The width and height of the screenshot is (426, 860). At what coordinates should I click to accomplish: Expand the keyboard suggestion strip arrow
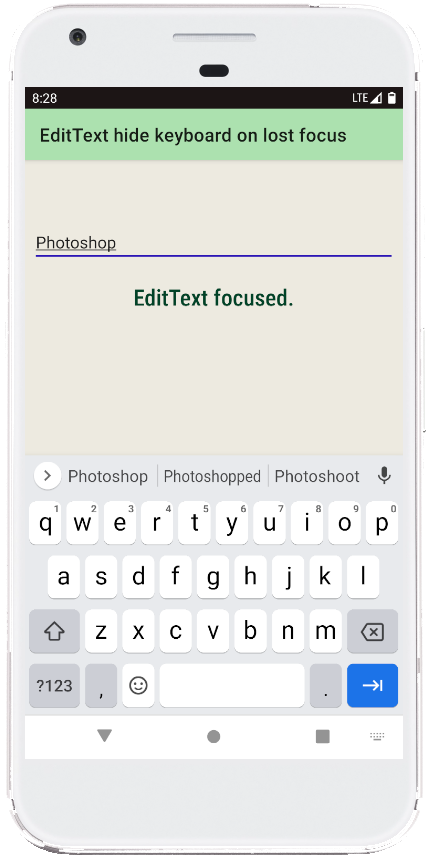pyautogui.click(x=48, y=476)
